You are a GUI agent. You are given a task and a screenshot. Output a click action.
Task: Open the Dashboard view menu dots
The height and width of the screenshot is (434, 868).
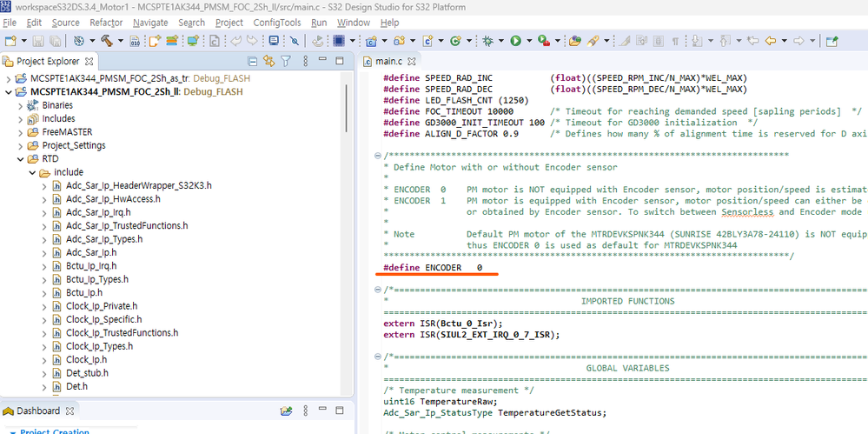306,411
